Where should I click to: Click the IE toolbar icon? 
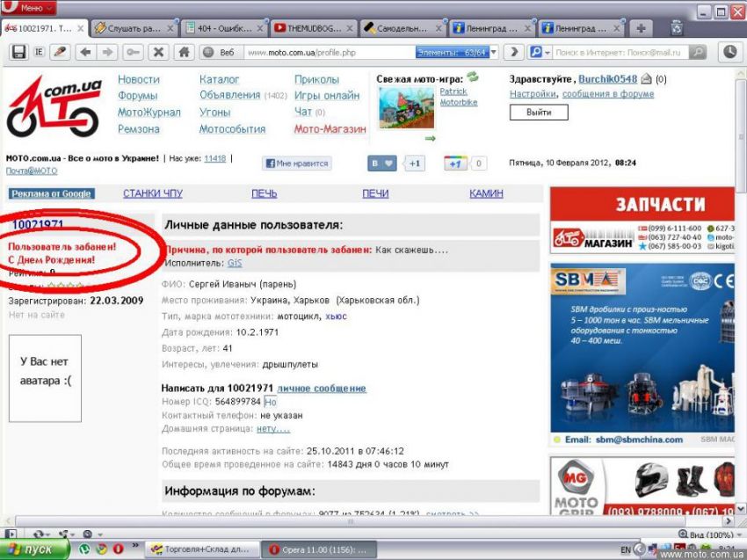point(39,52)
